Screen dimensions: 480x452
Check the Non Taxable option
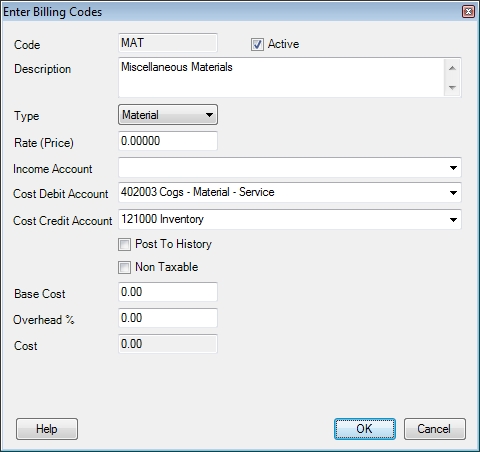point(124,267)
